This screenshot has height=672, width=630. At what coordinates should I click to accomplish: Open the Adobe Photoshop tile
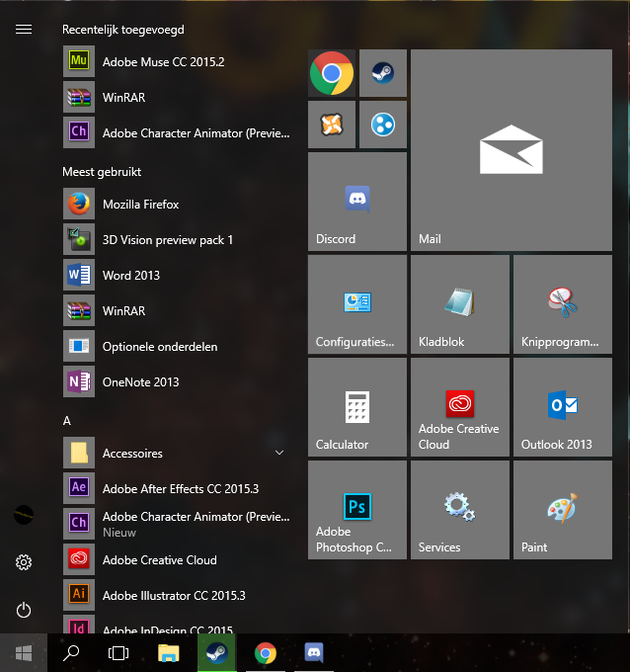pyautogui.click(x=357, y=510)
